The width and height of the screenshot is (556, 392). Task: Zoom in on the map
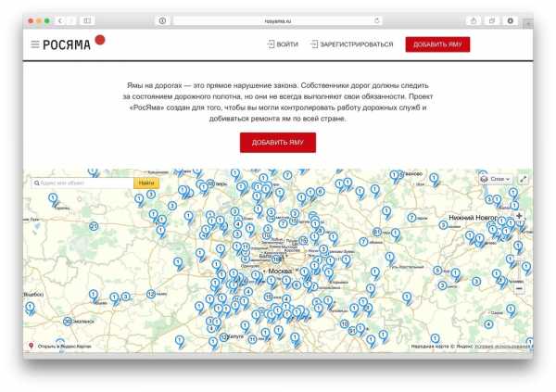(519, 217)
